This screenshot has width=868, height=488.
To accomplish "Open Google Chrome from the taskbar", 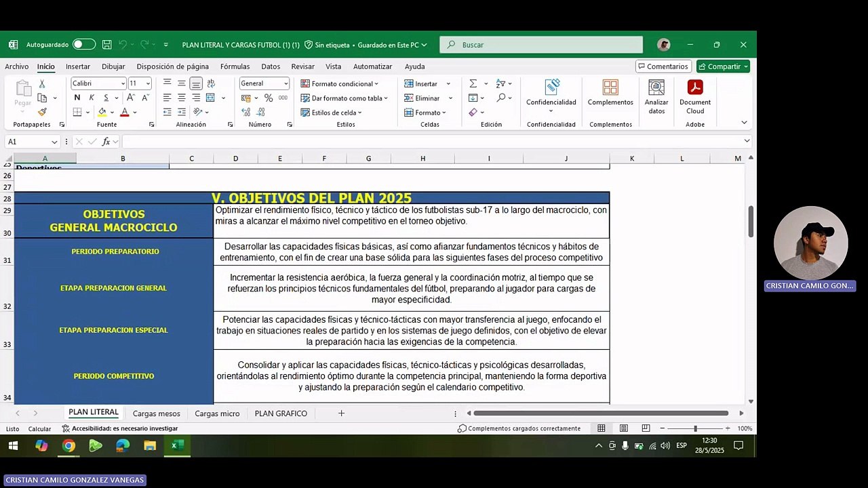I will [68, 446].
